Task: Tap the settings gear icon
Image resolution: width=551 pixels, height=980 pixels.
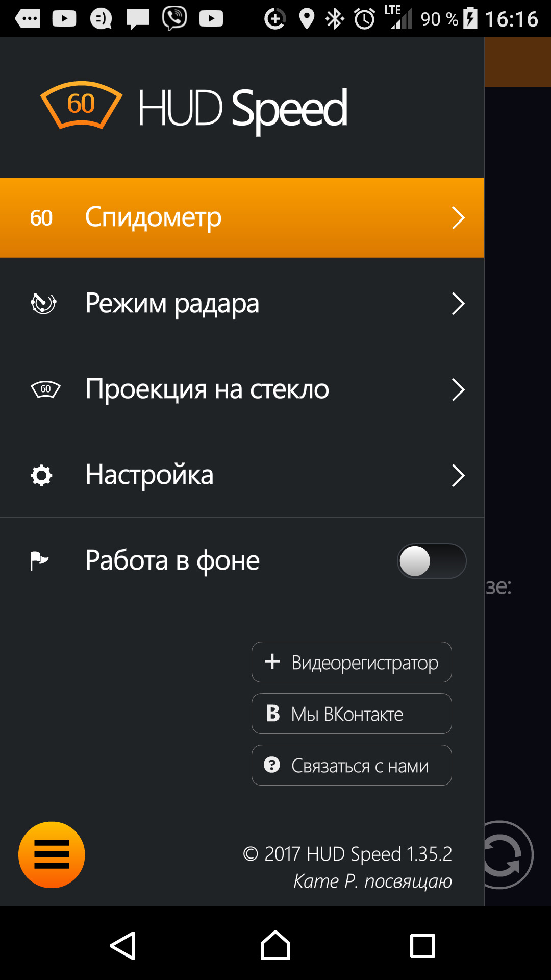Action: (x=41, y=475)
